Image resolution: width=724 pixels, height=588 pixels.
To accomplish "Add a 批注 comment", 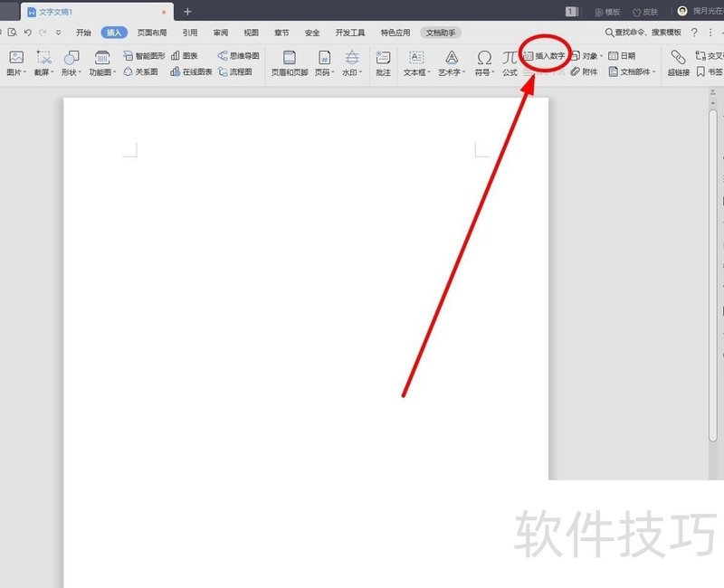I will [383, 62].
